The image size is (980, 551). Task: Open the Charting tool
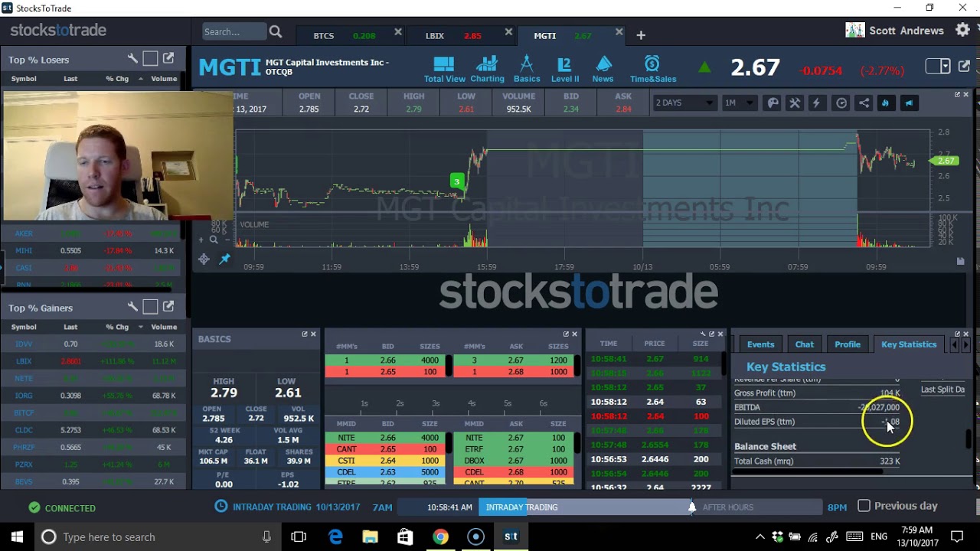487,69
